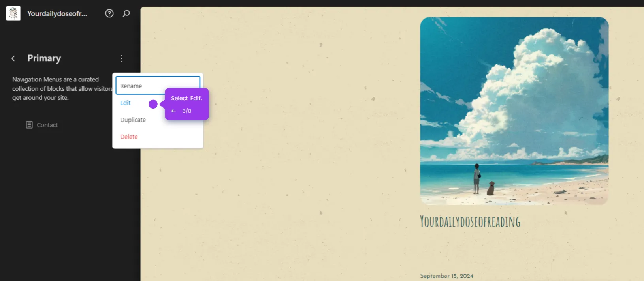Click the beach artwork image
The width and height of the screenshot is (644, 281).
pyautogui.click(x=514, y=111)
